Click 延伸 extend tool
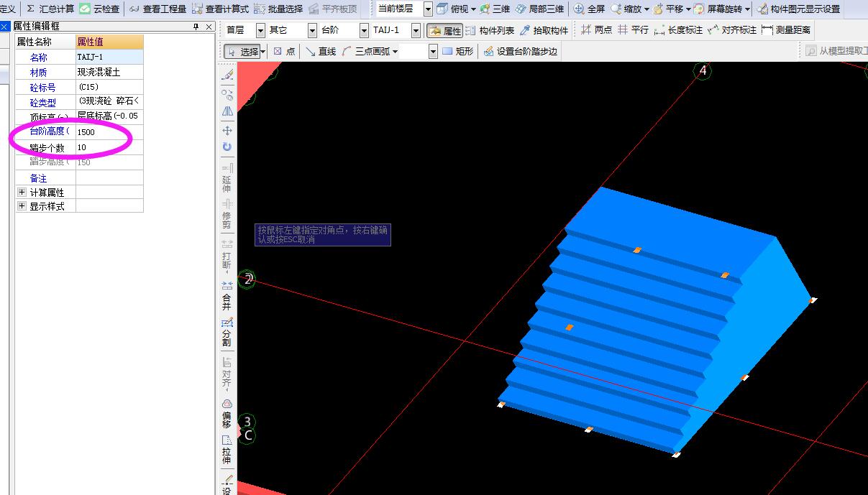 tap(227, 178)
